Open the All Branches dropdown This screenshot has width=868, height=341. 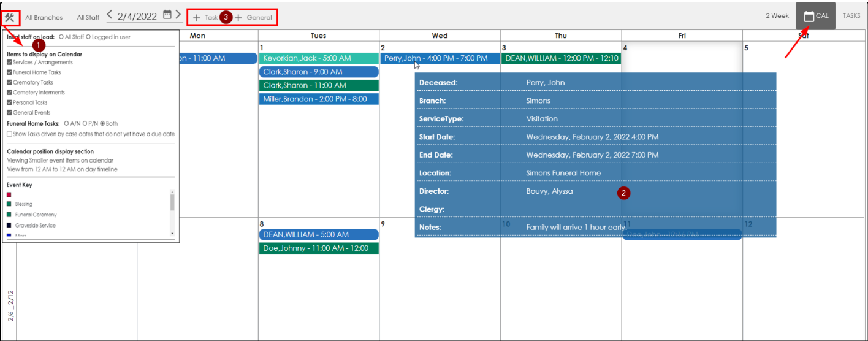click(x=44, y=18)
